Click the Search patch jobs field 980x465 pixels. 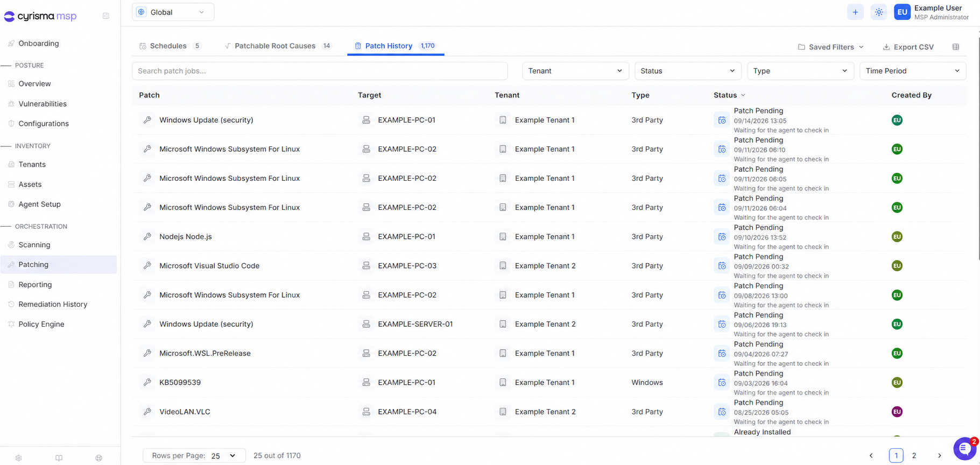tap(320, 71)
